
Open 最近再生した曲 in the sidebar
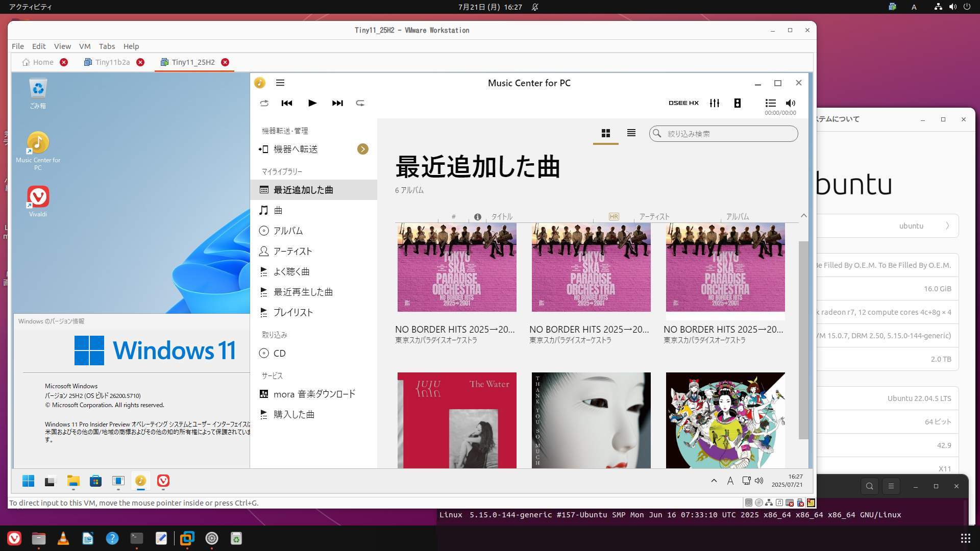[313, 292]
